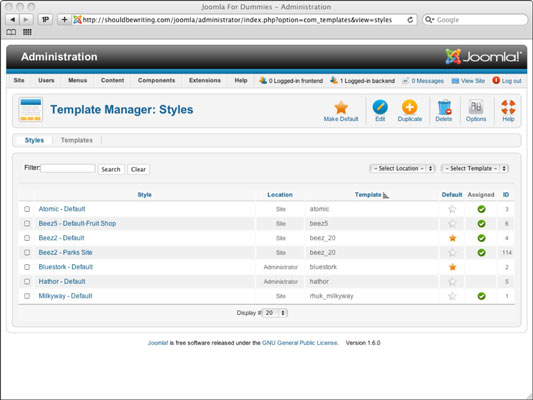Sort by the ID column header
The width and height of the screenshot is (533, 400).
click(506, 195)
